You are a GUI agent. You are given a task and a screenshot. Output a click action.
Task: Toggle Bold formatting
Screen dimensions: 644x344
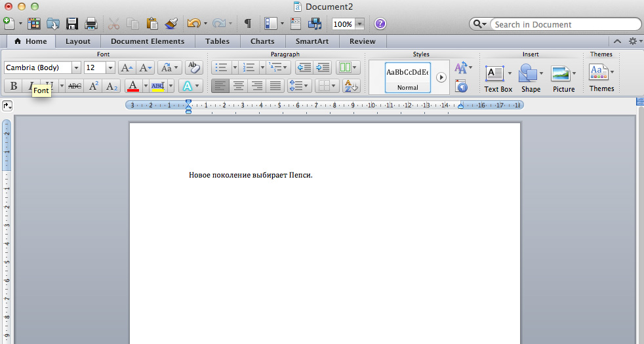tap(14, 86)
